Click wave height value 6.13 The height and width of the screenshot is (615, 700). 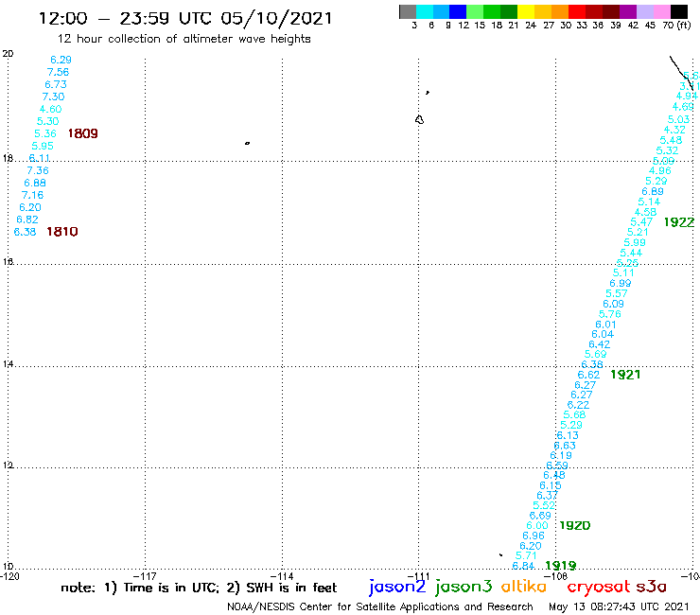pyautogui.click(x=568, y=435)
